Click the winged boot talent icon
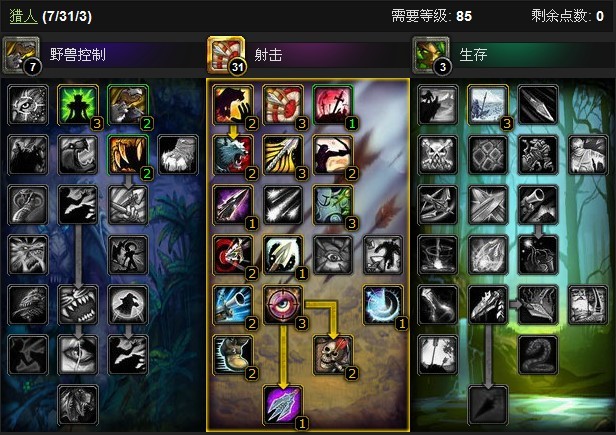This screenshot has width=616, height=435. (x=233, y=355)
